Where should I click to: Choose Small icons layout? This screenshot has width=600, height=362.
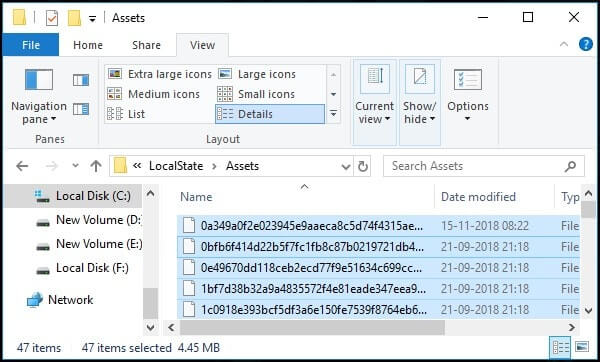pyautogui.click(x=256, y=94)
